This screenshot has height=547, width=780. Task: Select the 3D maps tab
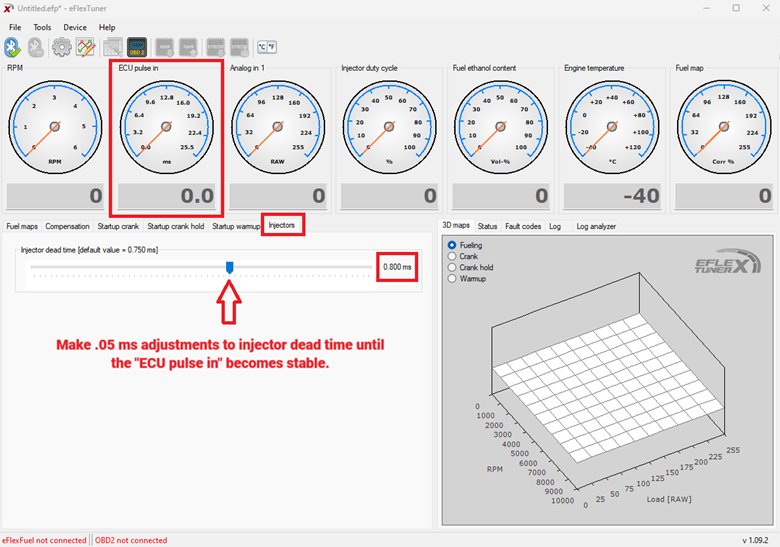[456, 225]
